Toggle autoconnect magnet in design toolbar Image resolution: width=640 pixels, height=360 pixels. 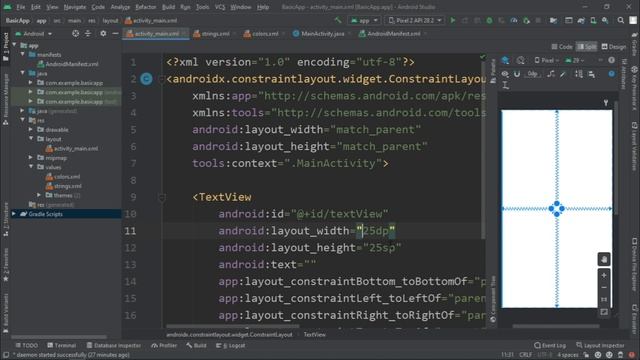(x=517, y=74)
